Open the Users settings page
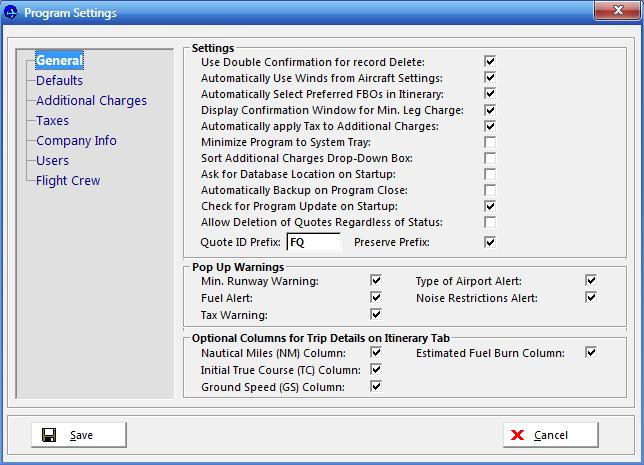This screenshot has width=644, height=465. [52, 161]
